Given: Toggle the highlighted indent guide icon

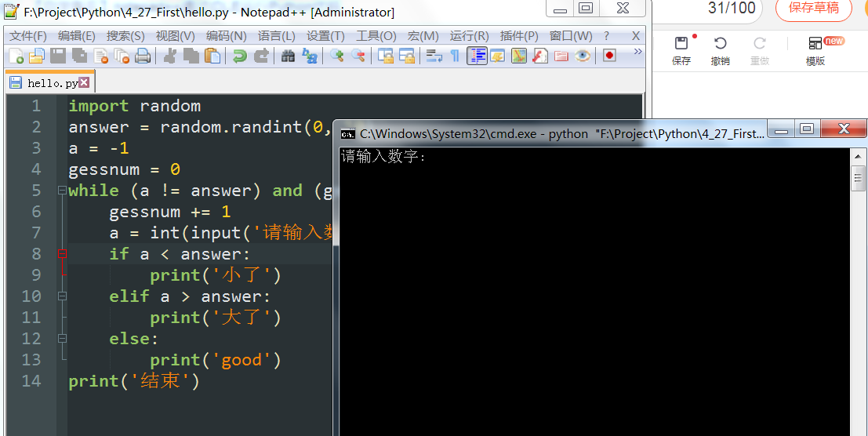Looking at the screenshot, I should [x=477, y=56].
